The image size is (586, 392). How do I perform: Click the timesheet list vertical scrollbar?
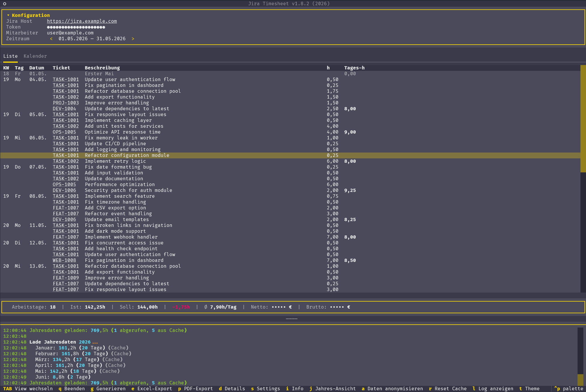pos(583,178)
